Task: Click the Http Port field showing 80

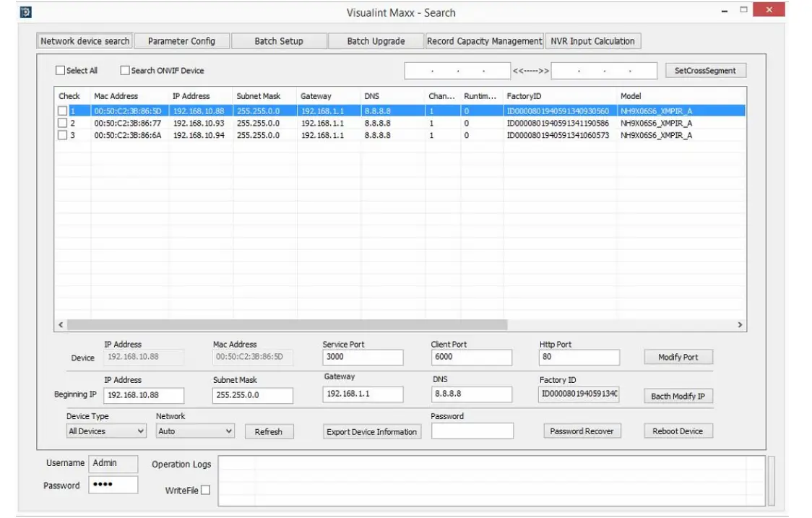Action: tap(579, 357)
